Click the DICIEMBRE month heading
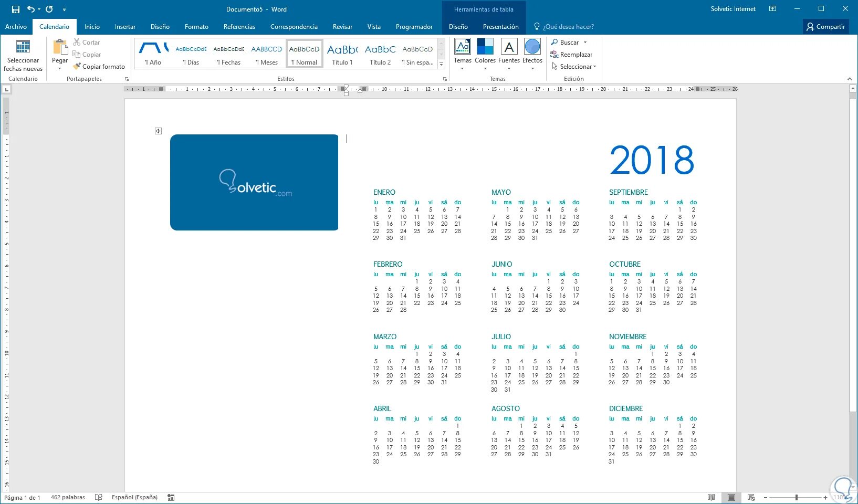Screen dimensions: 858x504 (626, 408)
